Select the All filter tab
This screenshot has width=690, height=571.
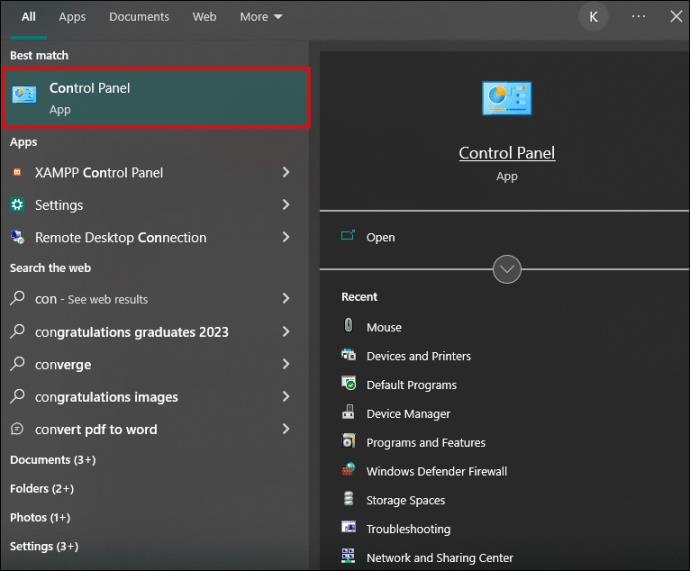[29, 17]
